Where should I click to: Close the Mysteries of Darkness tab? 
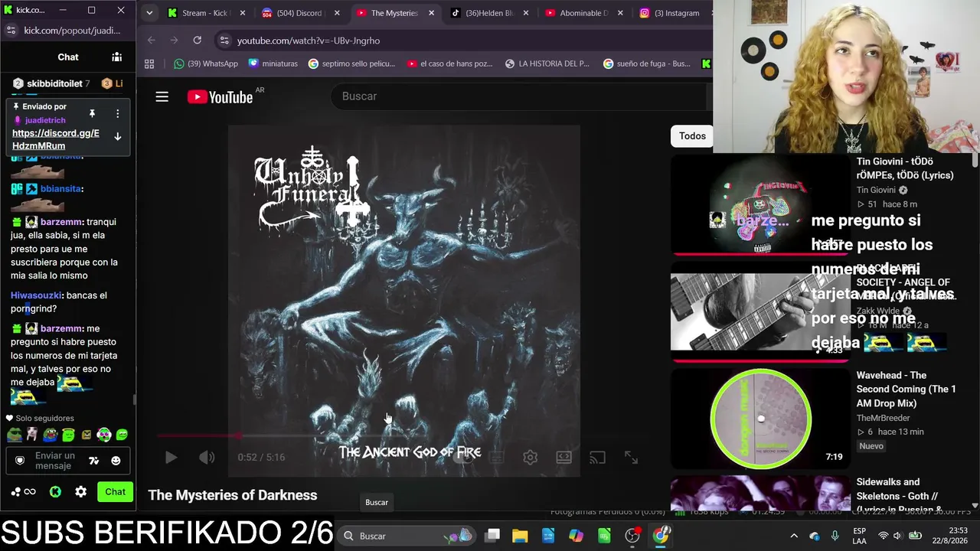(431, 13)
